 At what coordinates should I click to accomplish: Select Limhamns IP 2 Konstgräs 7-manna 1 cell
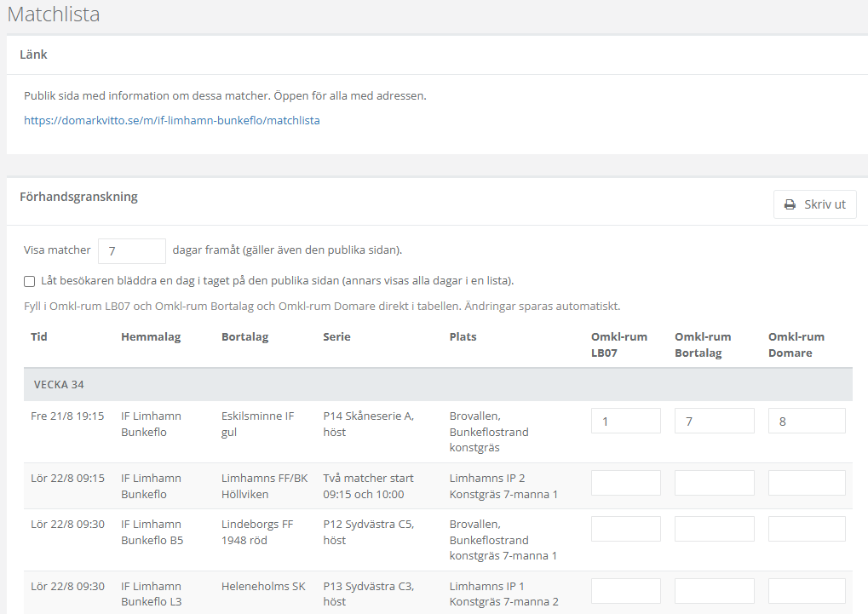[503, 486]
